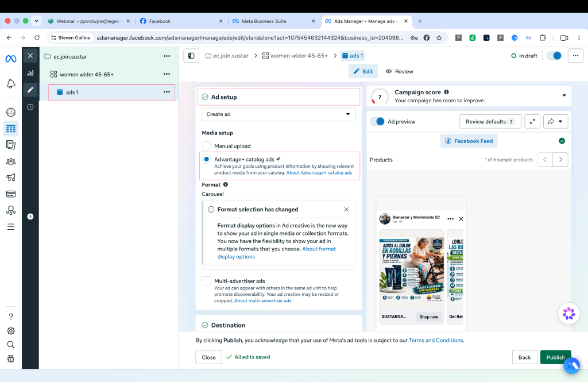Open Events Manager icon in sidebar
The width and height of the screenshot is (588, 382).
11,210
